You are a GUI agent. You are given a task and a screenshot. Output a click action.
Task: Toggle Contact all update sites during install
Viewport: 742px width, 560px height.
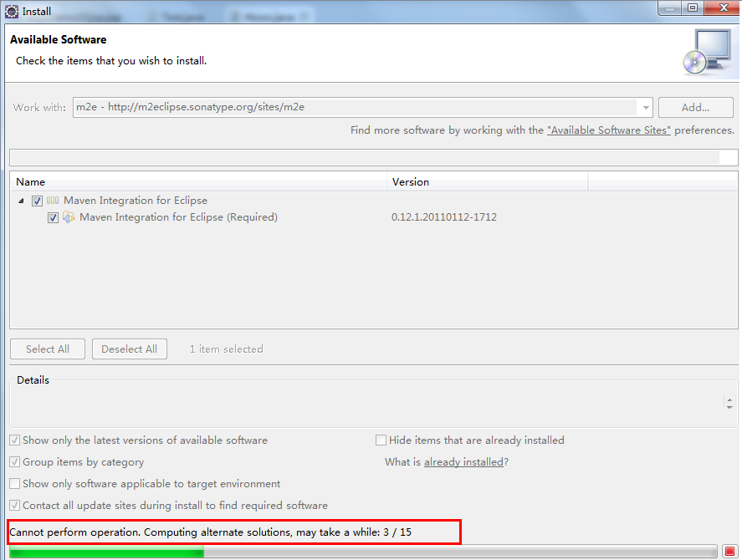click(15, 506)
